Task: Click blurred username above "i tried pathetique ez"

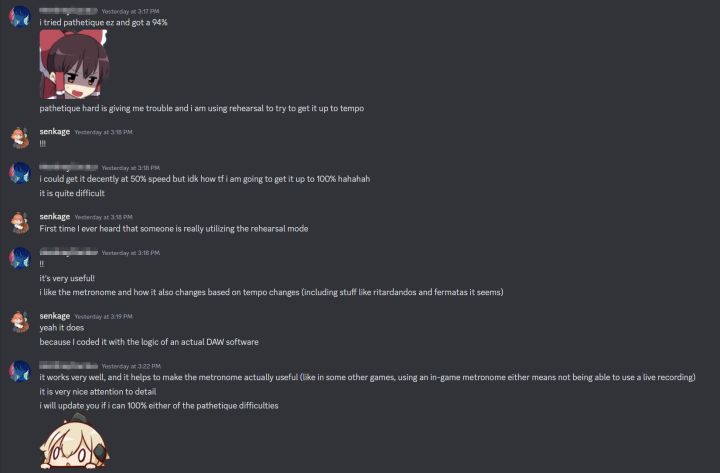Action: coord(68,10)
